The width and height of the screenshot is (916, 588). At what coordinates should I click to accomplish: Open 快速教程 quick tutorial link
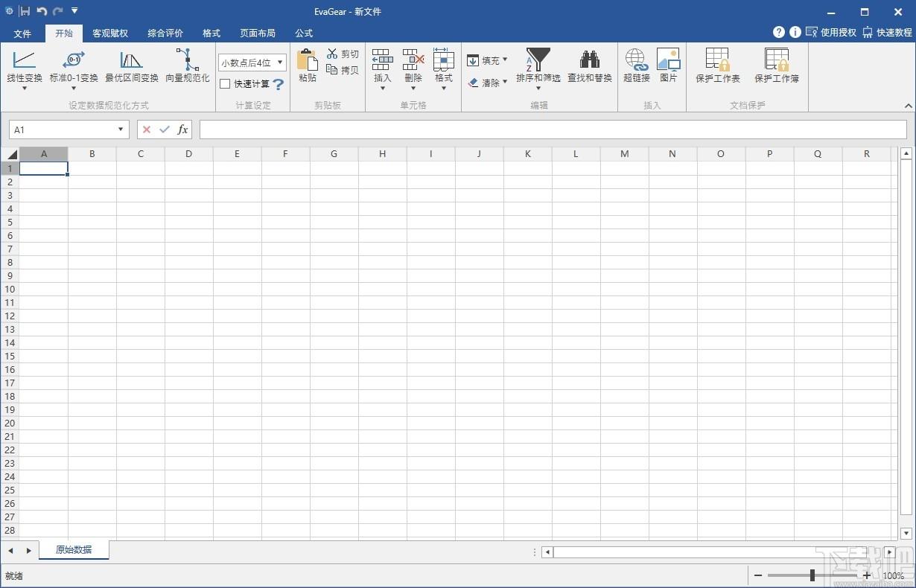[887, 33]
